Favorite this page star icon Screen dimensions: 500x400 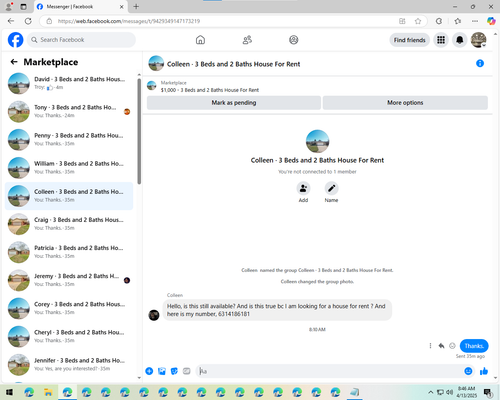[x=418, y=21]
